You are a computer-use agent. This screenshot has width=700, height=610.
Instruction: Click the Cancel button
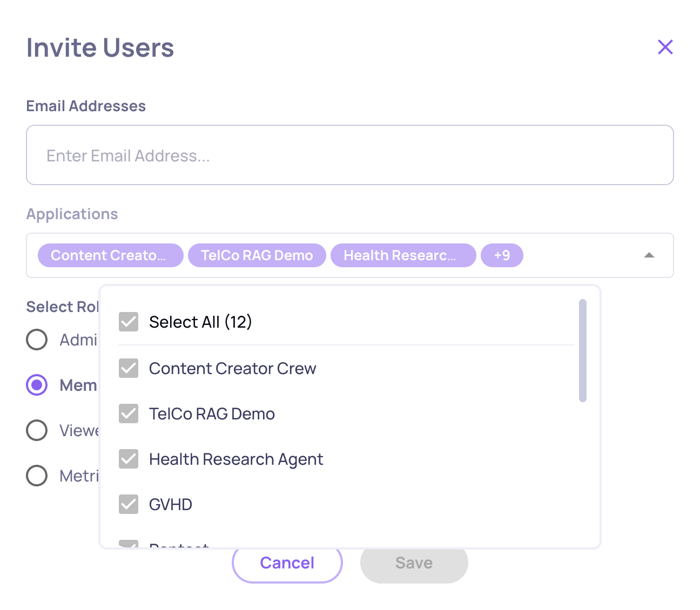[x=287, y=563]
